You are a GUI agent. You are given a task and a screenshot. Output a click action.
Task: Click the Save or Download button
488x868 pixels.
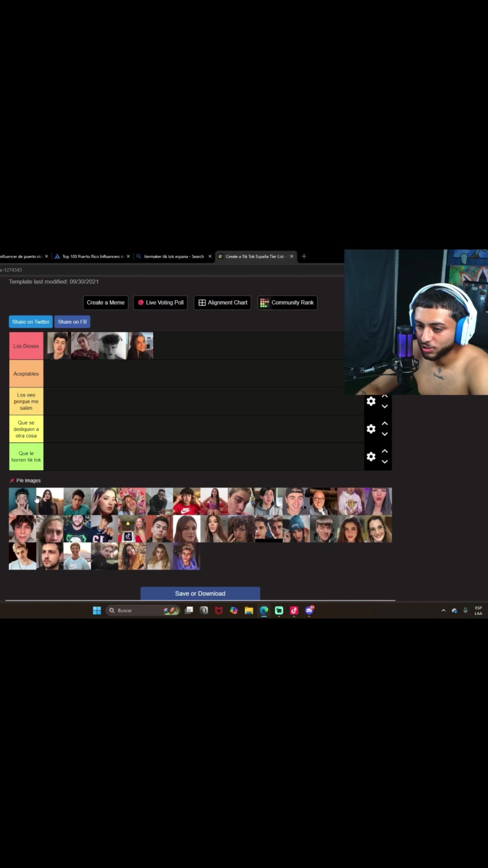click(200, 594)
